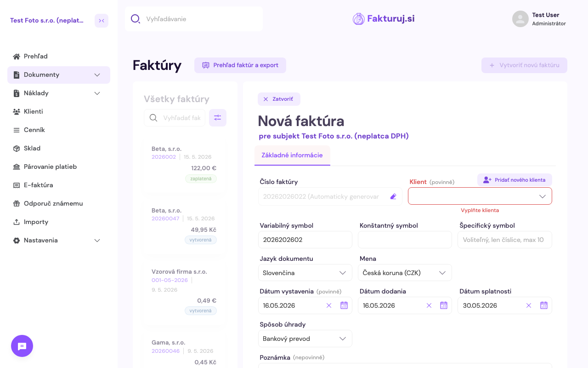This screenshot has height=368, width=588.
Task: Click the Klienti people icon
Action: point(17,112)
